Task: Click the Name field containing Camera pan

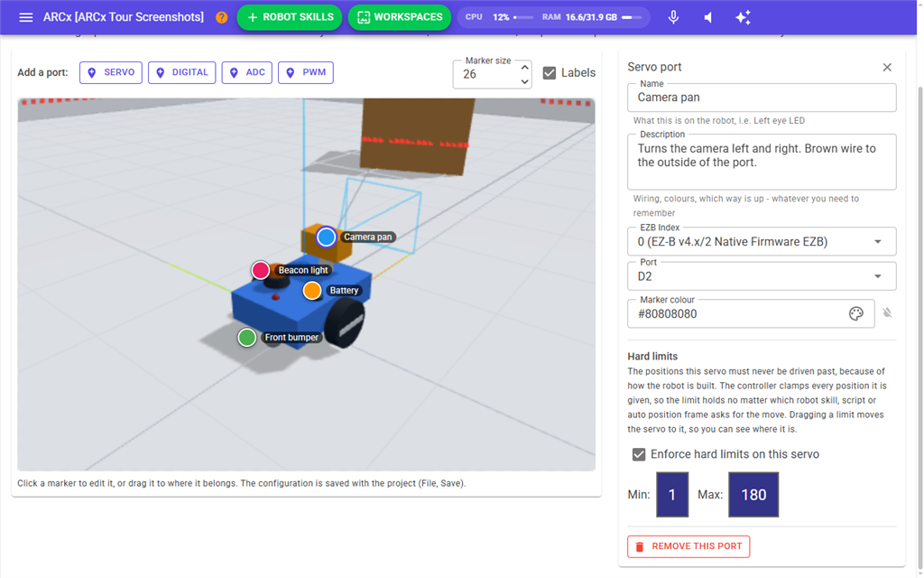Action: [x=762, y=98]
